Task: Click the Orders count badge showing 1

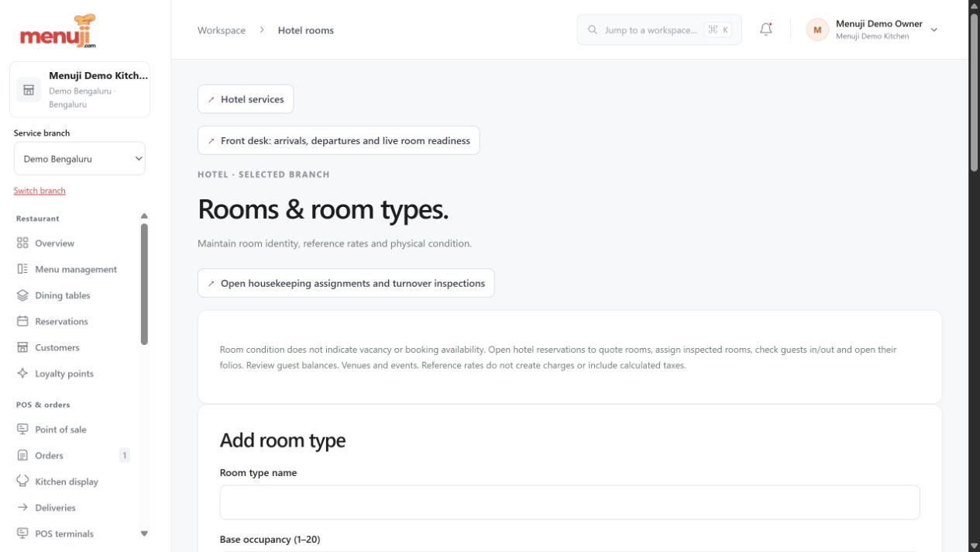Action: (x=124, y=456)
